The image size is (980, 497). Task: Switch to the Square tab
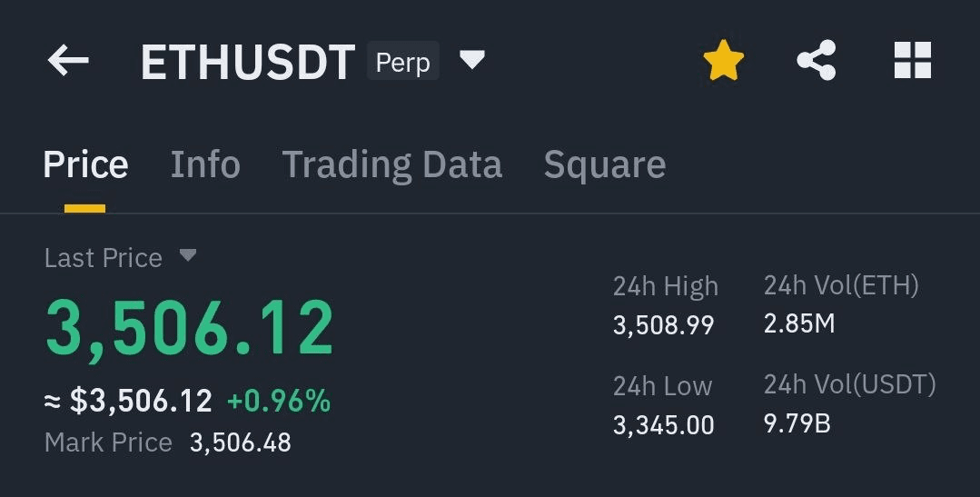click(x=604, y=165)
